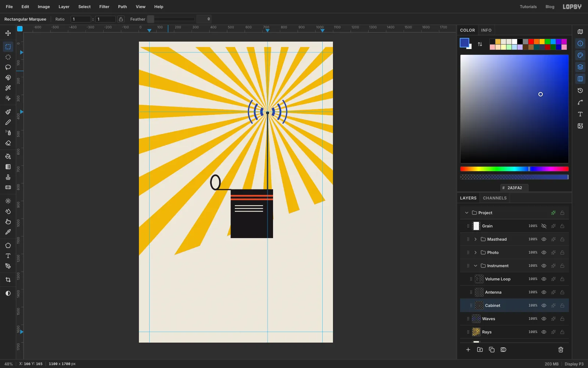588x368 pixels.
Task: Click the hex color input field
Action: coord(514,188)
